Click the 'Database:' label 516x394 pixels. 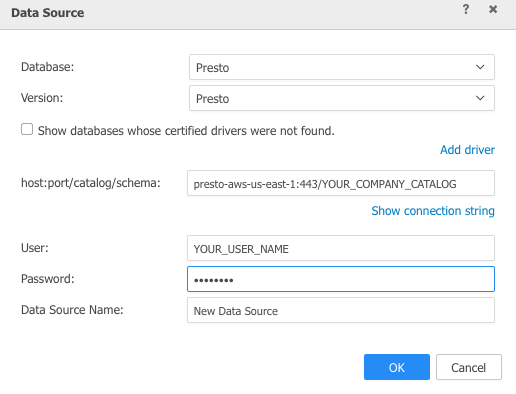pos(47,67)
